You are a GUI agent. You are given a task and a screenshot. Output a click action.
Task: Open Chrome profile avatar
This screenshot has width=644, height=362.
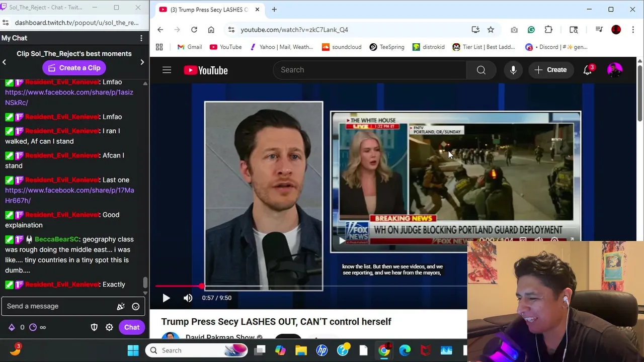click(616, 30)
